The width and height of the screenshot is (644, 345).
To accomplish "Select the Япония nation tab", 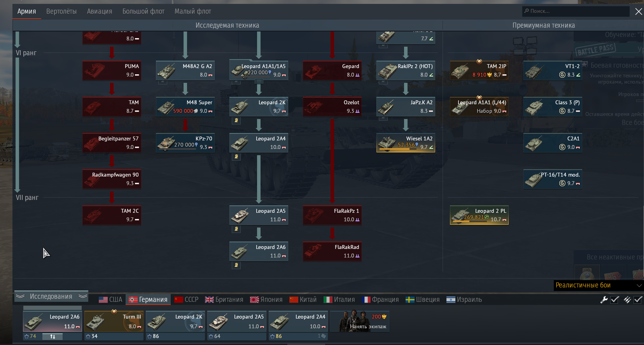I will [266, 299].
